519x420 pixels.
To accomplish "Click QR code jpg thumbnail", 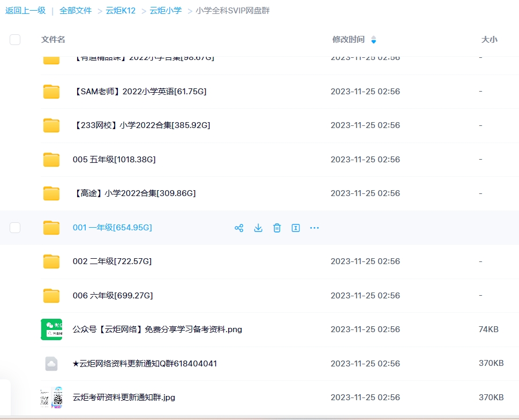I will 51,397.
